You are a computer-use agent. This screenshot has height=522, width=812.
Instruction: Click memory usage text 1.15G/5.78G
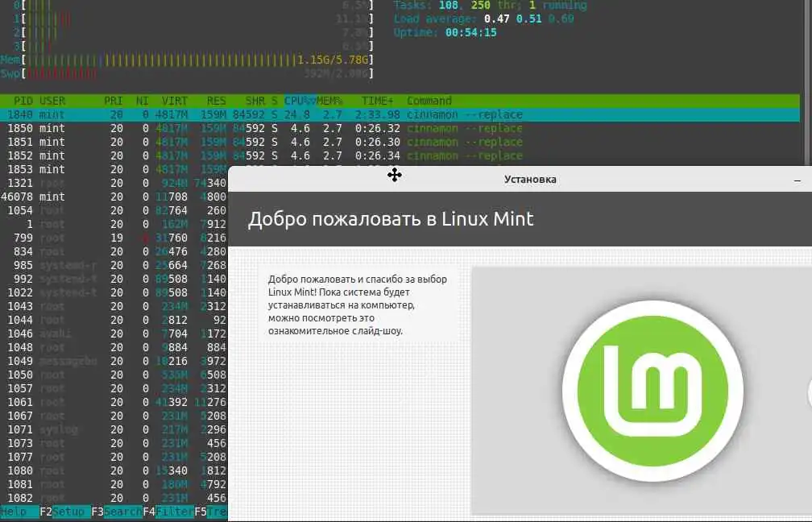tap(333, 60)
